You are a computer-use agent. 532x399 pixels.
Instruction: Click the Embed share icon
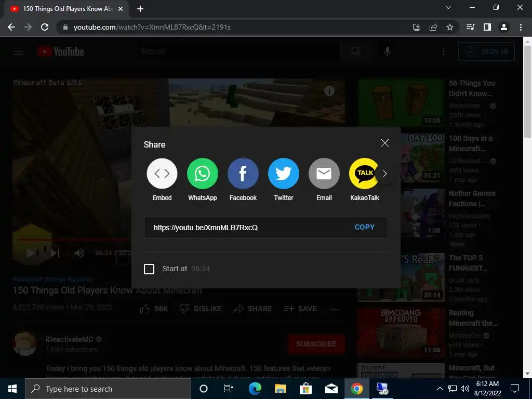click(x=162, y=174)
